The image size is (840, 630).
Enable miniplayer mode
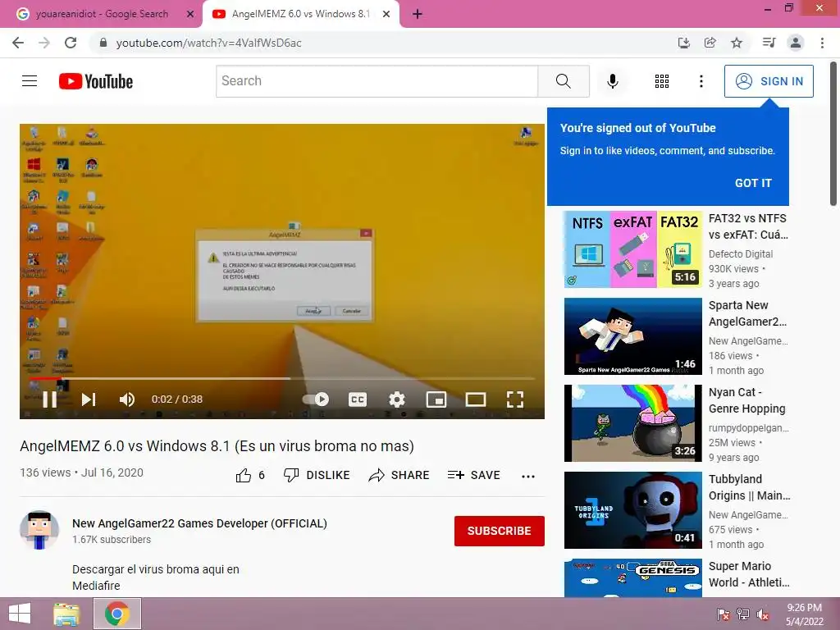(x=436, y=399)
